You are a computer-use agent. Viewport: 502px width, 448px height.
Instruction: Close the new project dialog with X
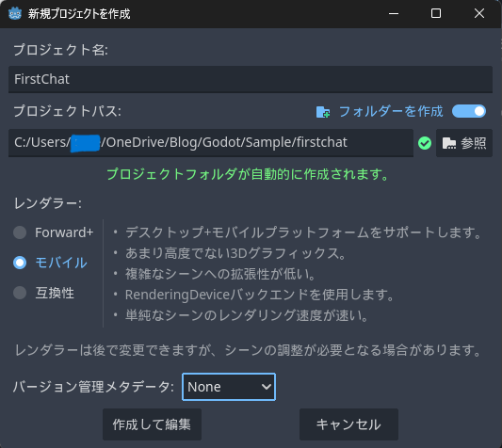pyautogui.click(x=479, y=13)
